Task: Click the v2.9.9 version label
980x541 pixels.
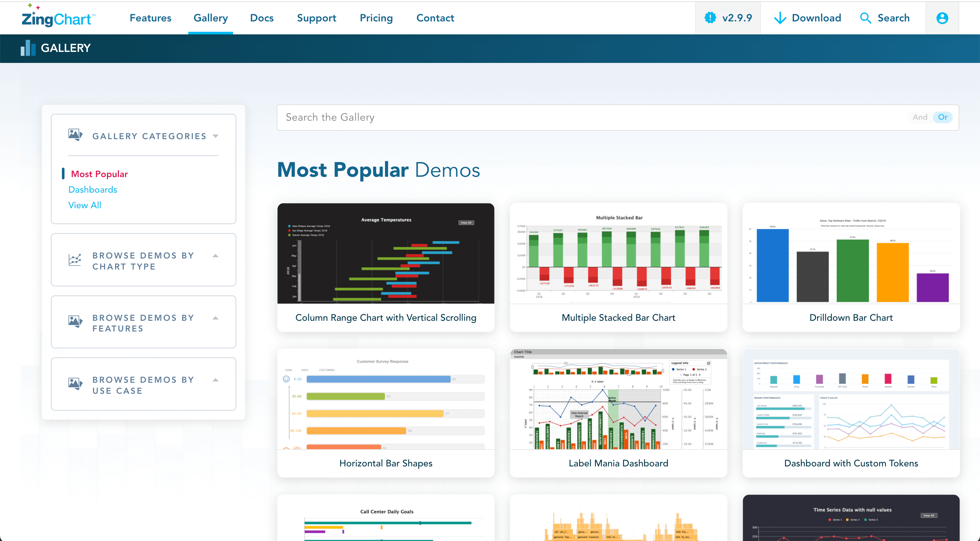Action: coord(737,18)
